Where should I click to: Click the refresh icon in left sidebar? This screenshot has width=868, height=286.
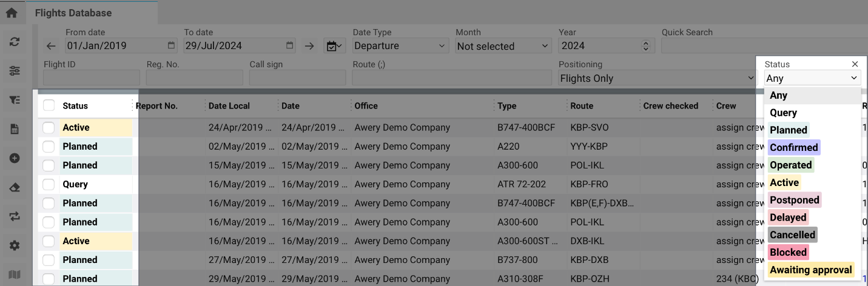tap(15, 42)
